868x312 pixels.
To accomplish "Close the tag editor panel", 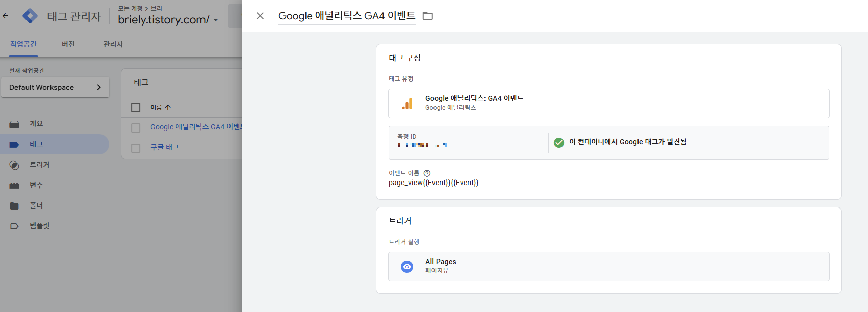I will 260,16.
